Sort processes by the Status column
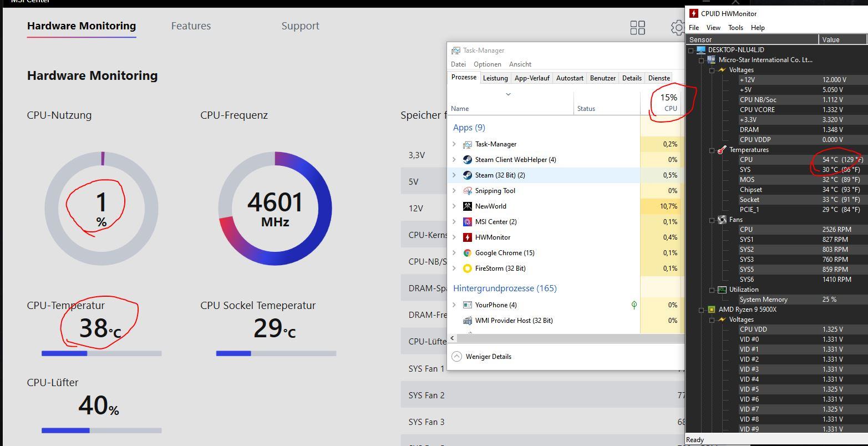868x446 pixels. pyautogui.click(x=607, y=103)
